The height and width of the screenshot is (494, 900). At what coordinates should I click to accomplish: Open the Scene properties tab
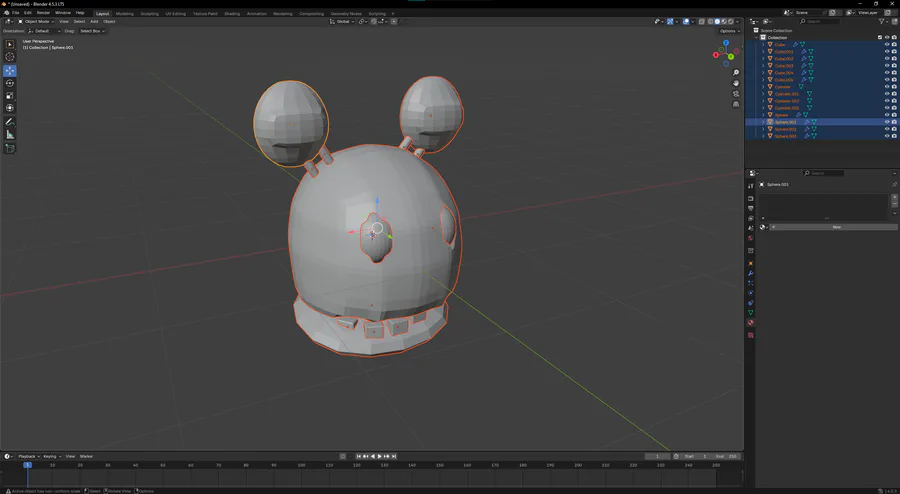(x=751, y=228)
